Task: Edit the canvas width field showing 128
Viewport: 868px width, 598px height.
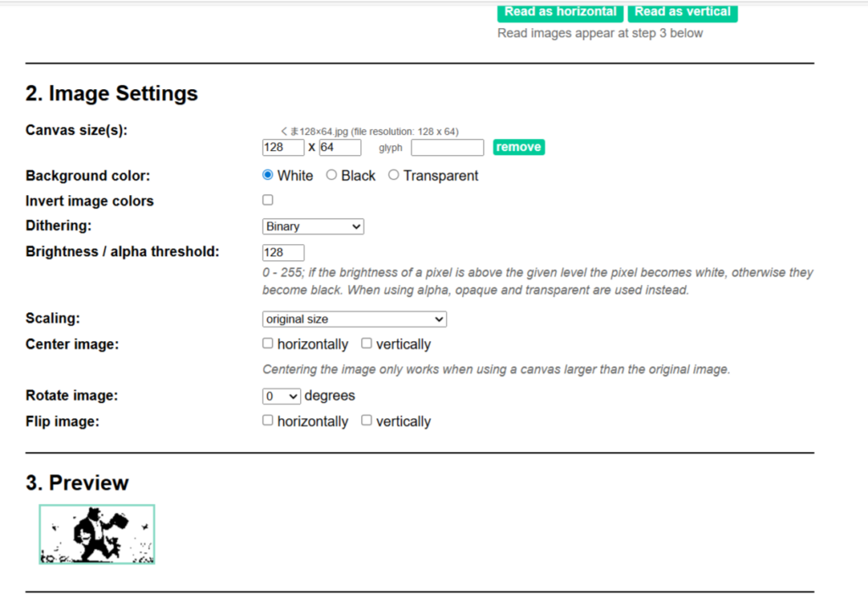Action: pos(283,148)
